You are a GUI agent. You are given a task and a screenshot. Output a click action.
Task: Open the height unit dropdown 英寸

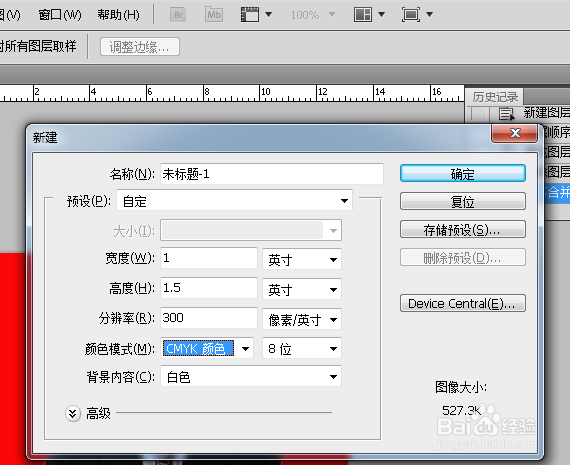pyautogui.click(x=302, y=289)
